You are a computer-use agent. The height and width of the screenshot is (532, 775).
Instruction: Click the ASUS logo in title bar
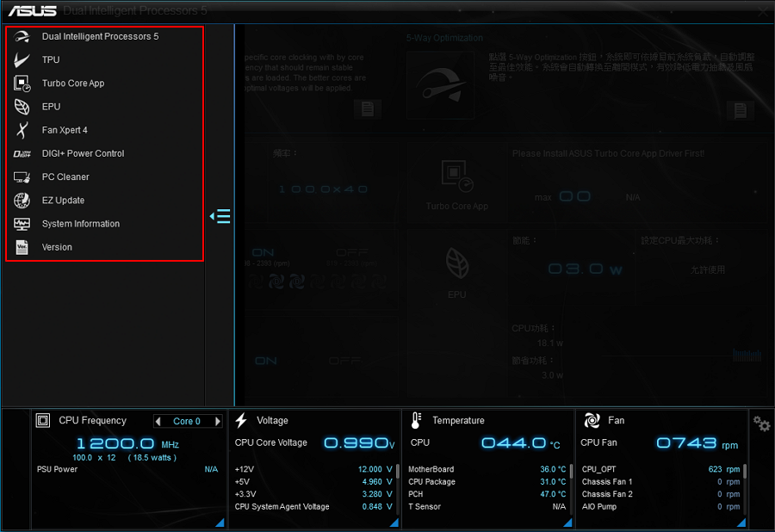point(32,11)
